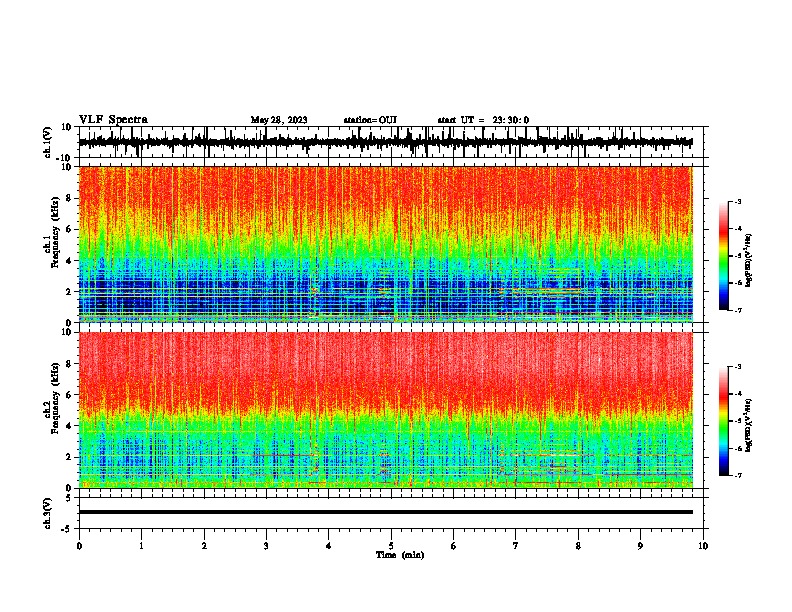Viewport: 792px width, 612px height.
Task: Click the ch.1 spectrogram color scale bar
Action: 723,256
